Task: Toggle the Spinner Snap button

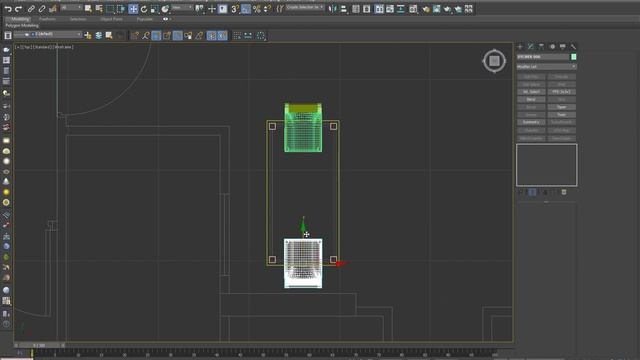Action: (x=267, y=9)
